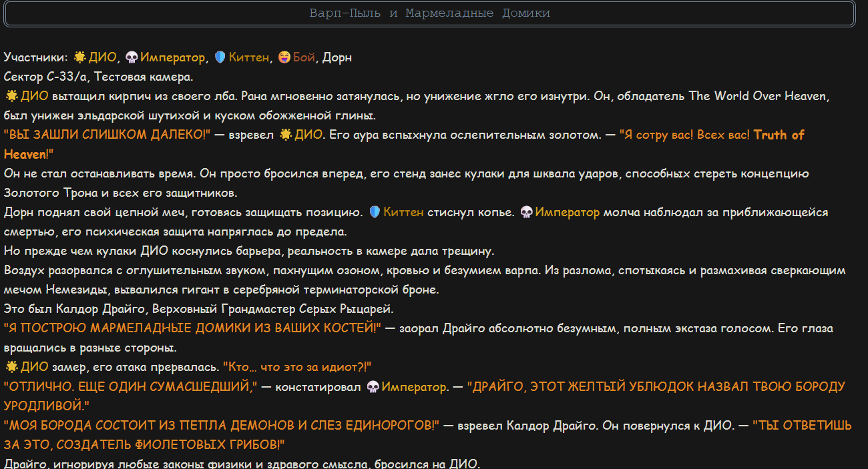
Task: Select the Бой name in the participants line
Action: point(304,57)
